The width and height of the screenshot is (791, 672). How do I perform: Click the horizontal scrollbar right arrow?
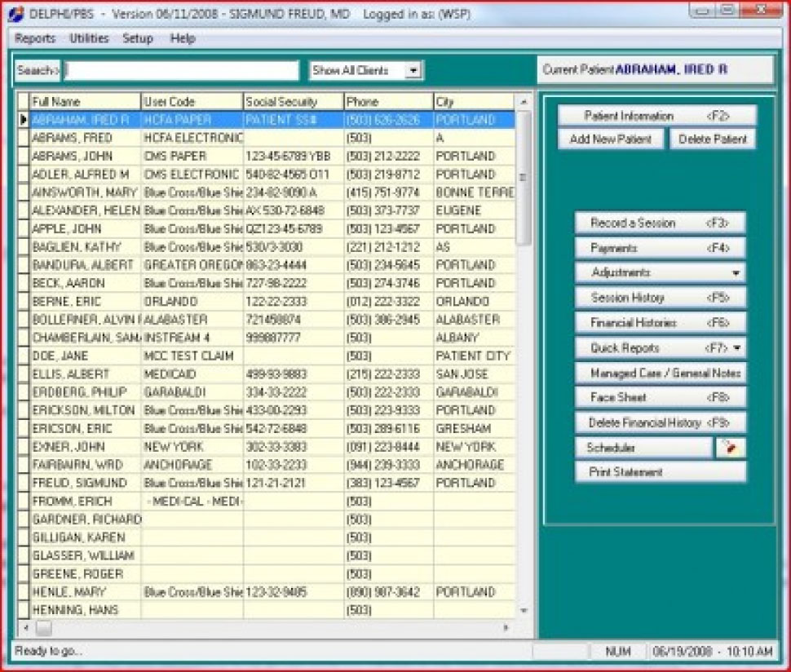pyautogui.click(x=506, y=628)
